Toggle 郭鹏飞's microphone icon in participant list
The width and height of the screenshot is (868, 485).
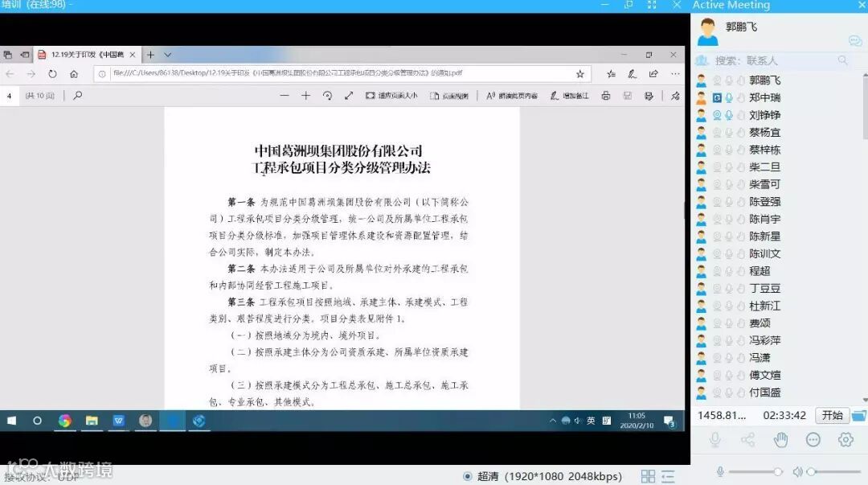click(x=729, y=80)
